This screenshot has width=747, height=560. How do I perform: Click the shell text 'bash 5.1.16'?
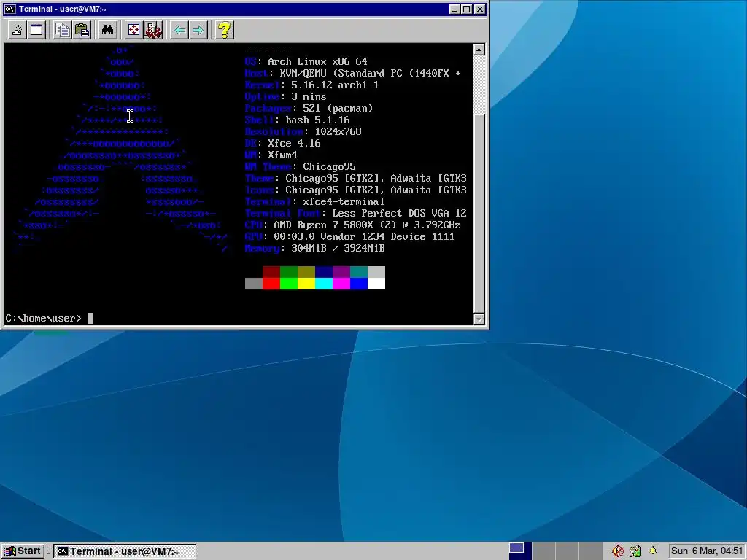(x=317, y=120)
